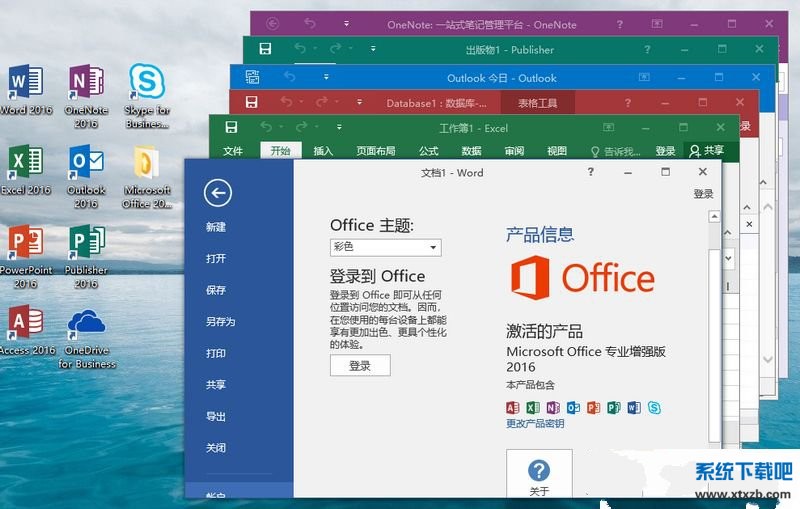Select the 插入 tab in Excel ribbon
The height and width of the screenshot is (509, 800).
tap(323, 151)
